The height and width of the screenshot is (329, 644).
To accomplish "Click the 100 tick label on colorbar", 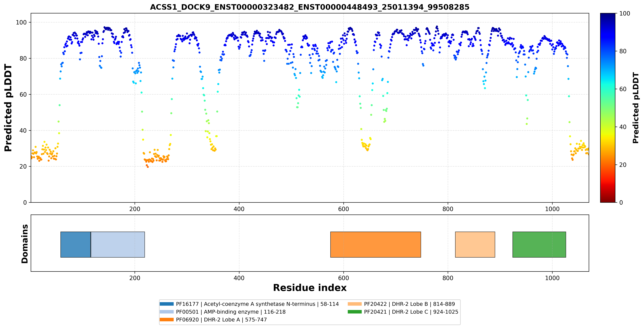I will tap(624, 14).
